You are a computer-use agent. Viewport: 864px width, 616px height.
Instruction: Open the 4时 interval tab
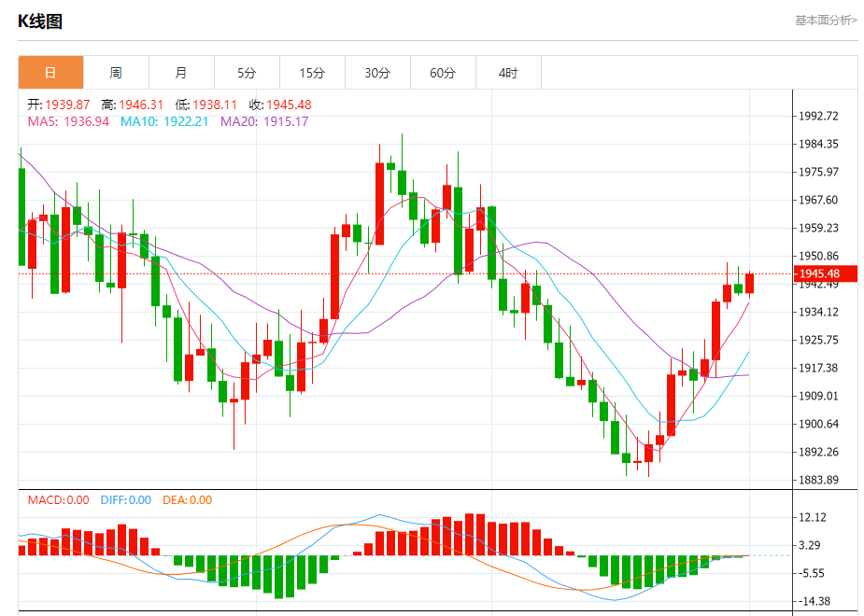508,72
